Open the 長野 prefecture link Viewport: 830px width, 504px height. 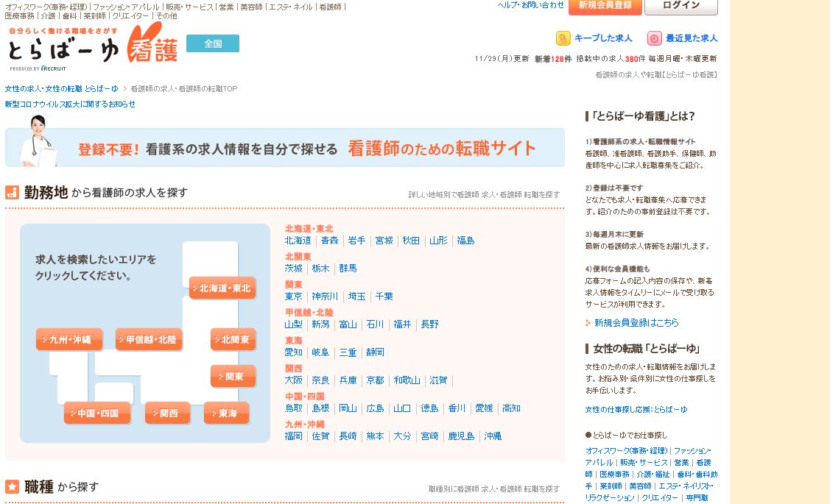tap(430, 324)
